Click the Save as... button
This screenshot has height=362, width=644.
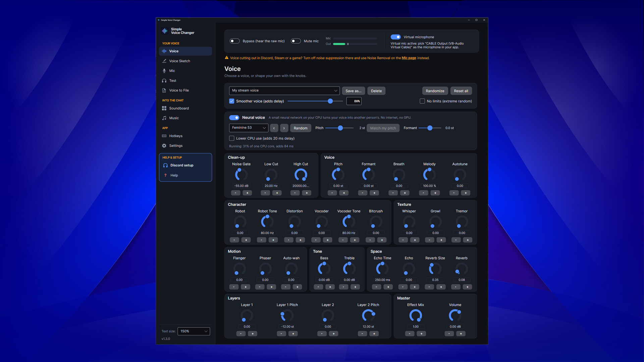pos(354,91)
